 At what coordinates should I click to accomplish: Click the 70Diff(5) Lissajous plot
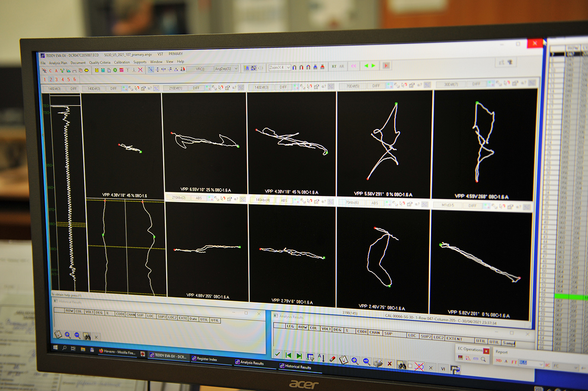pyautogui.click(x=385, y=145)
